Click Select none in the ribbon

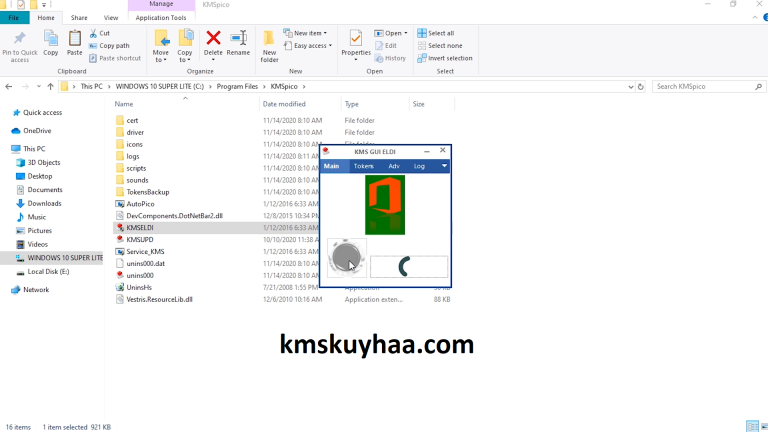pyautogui.click(x=440, y=46)
